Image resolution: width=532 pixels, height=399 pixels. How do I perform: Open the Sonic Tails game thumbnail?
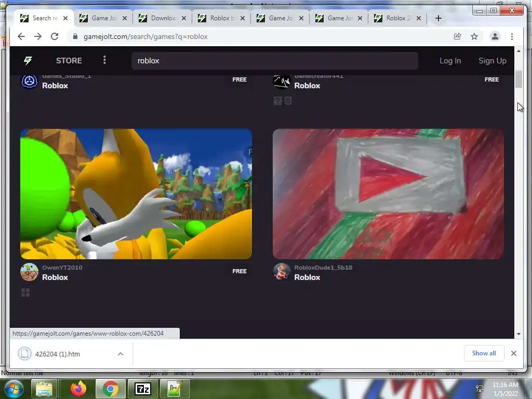point(136,194)
